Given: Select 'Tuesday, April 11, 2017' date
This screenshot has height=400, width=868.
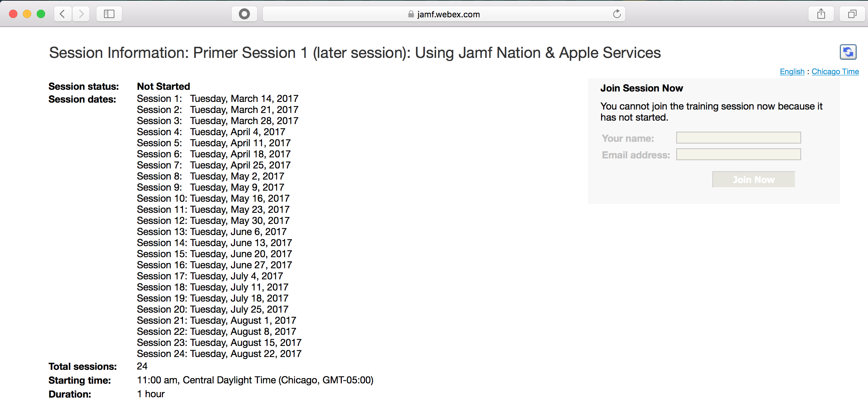Looking at the screenshot, I should pos(241,143).
